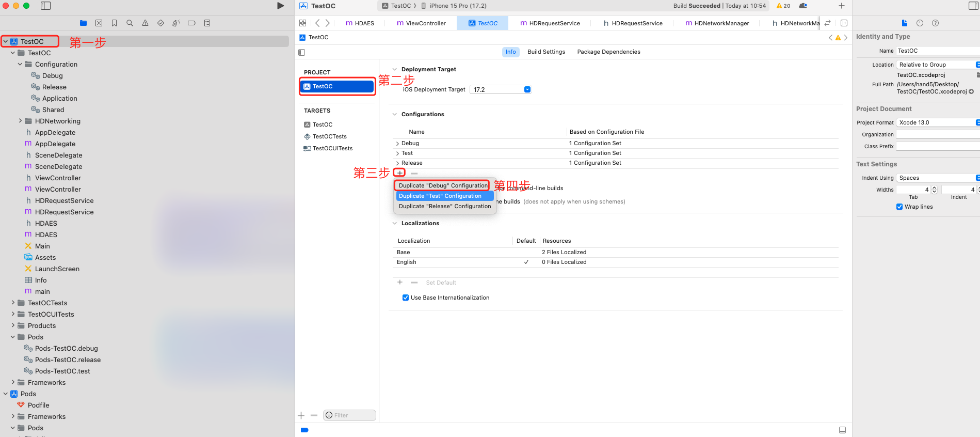
Task: Open the Test navigator diamond icon
Action: tap(160, 23)
